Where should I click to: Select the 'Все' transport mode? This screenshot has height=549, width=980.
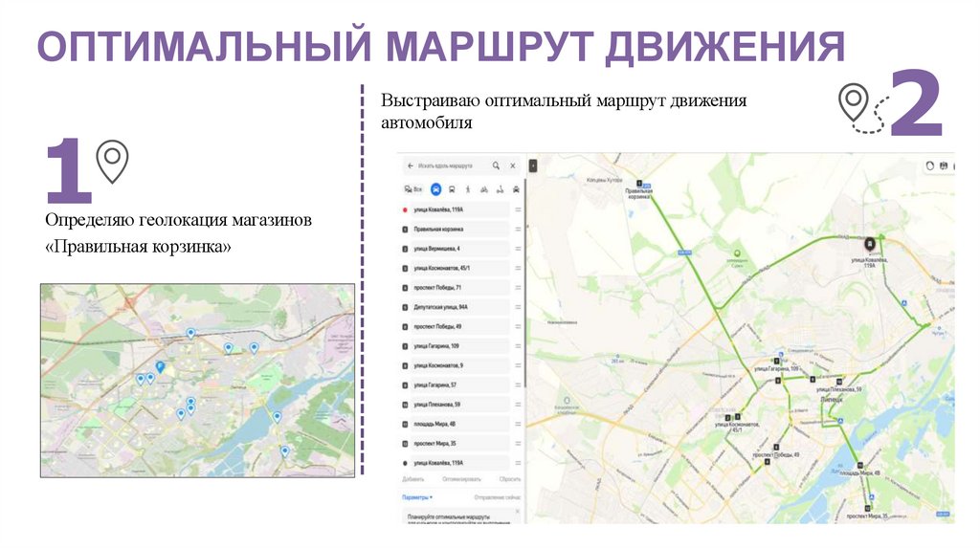(x=413, y=189)
